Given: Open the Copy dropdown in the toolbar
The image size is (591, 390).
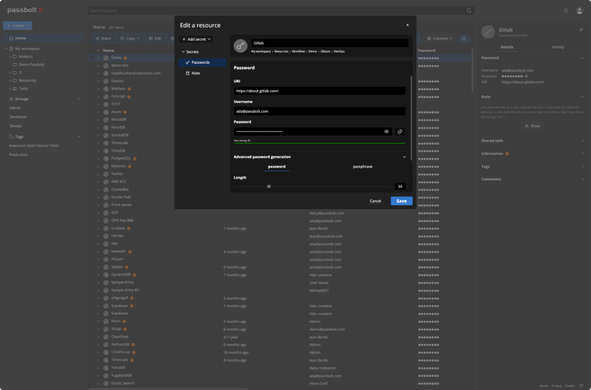Looking at the screenshot, I should click(x=130, y=38).
